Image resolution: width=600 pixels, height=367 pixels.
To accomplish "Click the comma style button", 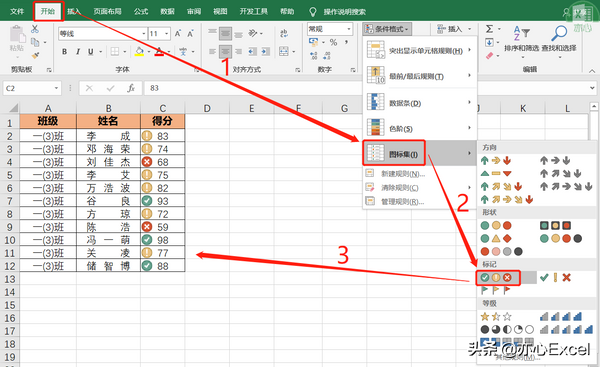I will click(x=346, y=42).
